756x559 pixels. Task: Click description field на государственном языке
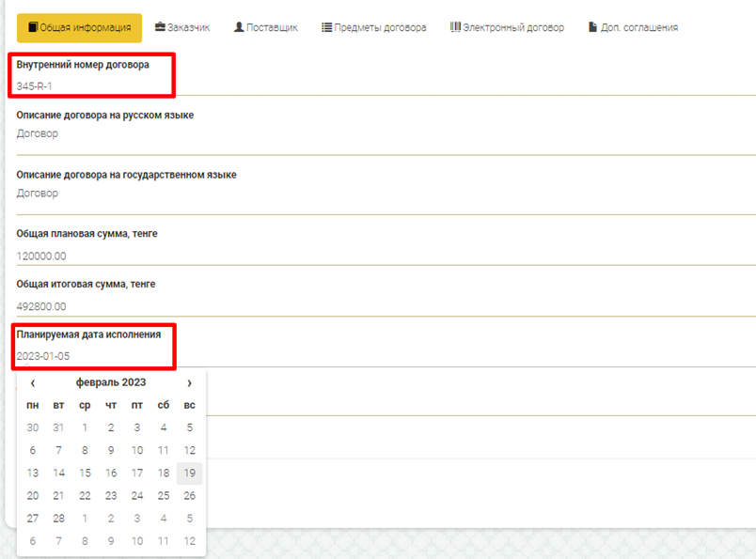pos(376,194)
